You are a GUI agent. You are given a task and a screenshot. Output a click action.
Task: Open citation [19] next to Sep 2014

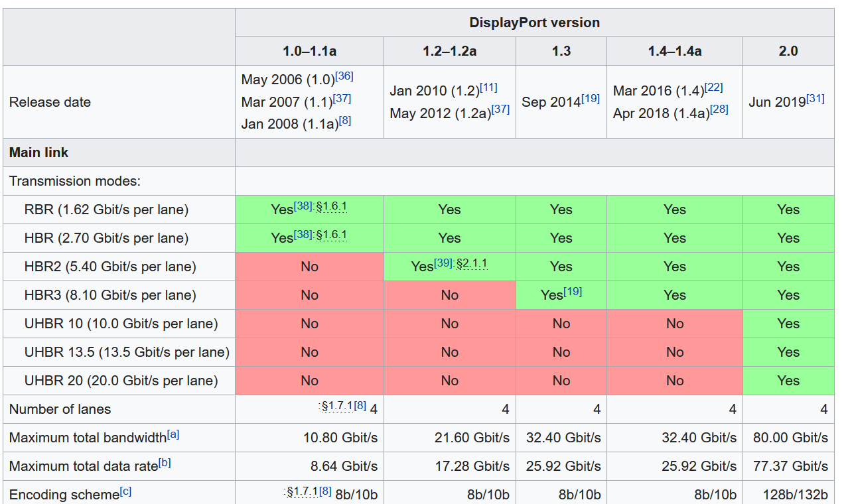591,98
